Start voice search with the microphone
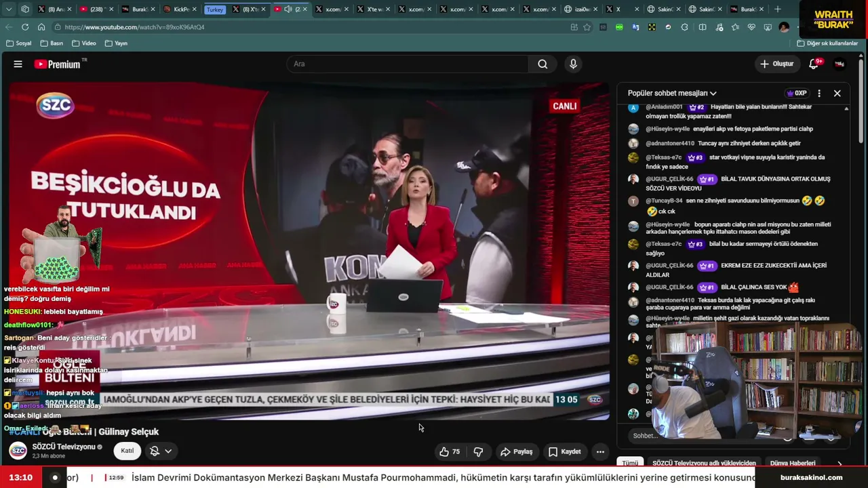Viewport: 868px width, 488px height. (x=573, y=64)
